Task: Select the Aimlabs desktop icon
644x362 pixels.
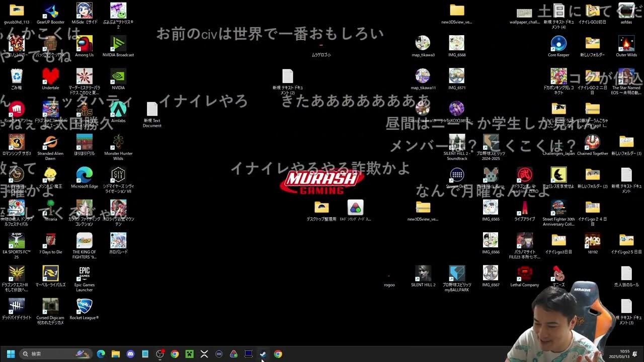Action: pyautogui.click(x=118, y=109)
